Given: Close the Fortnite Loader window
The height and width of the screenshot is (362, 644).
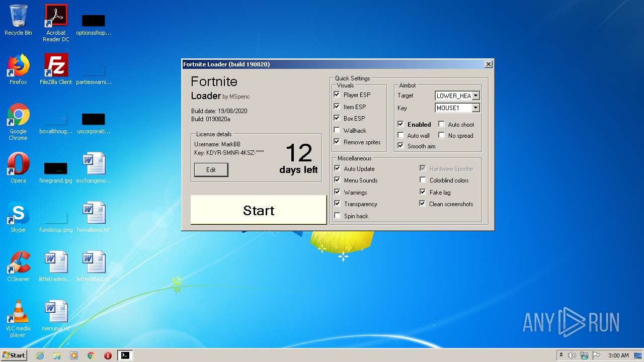Looking at the screenshot, I should pyautogui.click(x=488, y=64).
